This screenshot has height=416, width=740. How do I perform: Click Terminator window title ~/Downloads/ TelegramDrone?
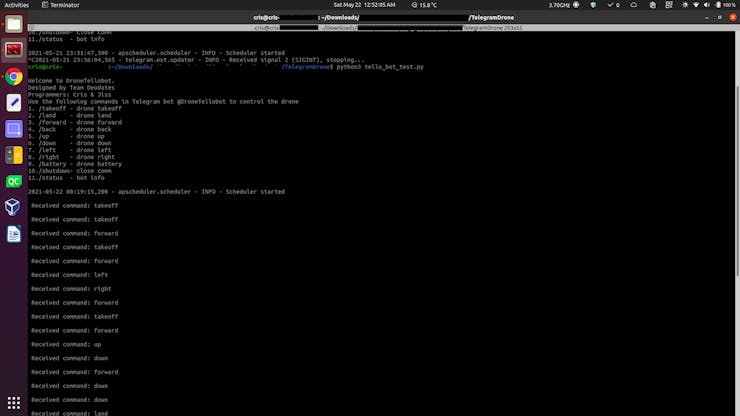point(384,17)
